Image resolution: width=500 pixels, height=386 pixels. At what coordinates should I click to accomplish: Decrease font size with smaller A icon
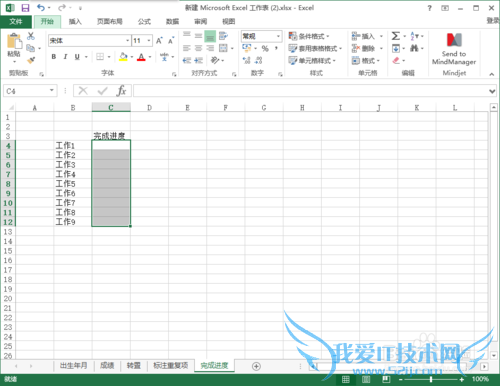(171, 41)
